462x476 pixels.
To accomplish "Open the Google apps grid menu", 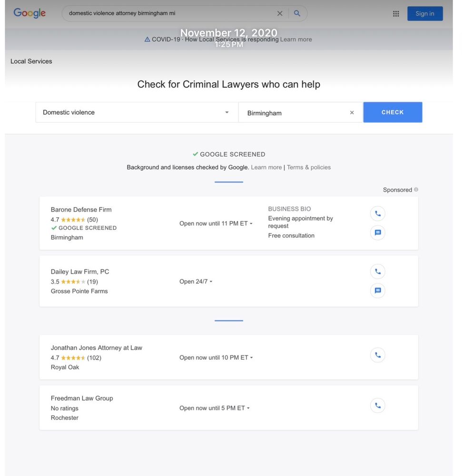I will pyautogui.click(x=396, y=13).
